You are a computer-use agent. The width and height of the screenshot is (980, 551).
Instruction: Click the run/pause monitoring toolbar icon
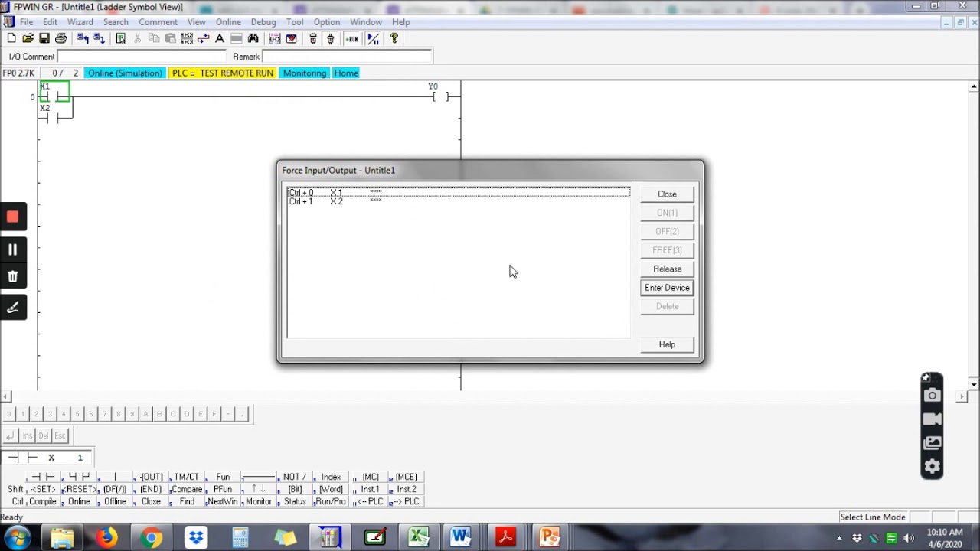coord(373,38)
